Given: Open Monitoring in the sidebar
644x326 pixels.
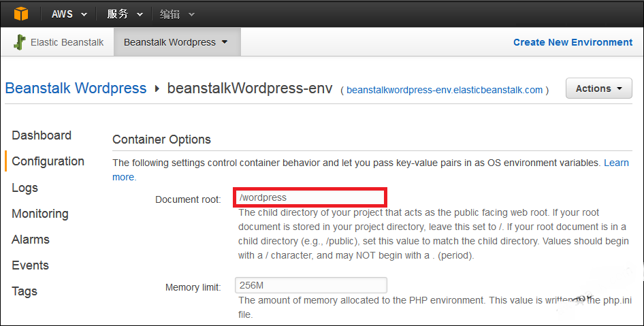Looking at the screenshot, I should click(40, 214).
